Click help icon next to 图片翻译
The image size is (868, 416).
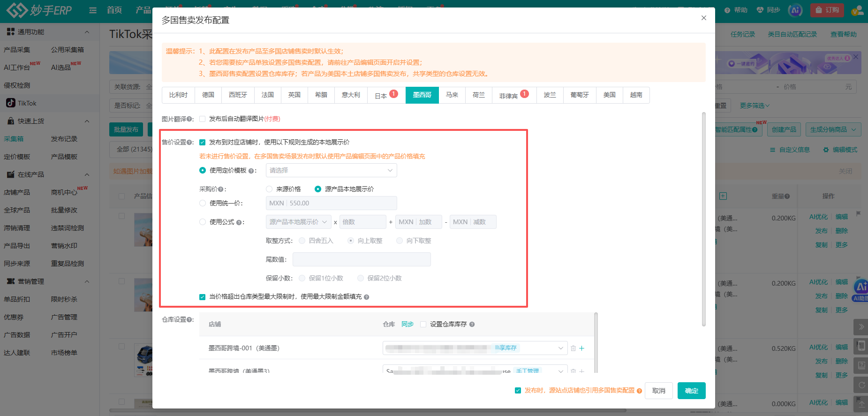[x=189, y=119]
